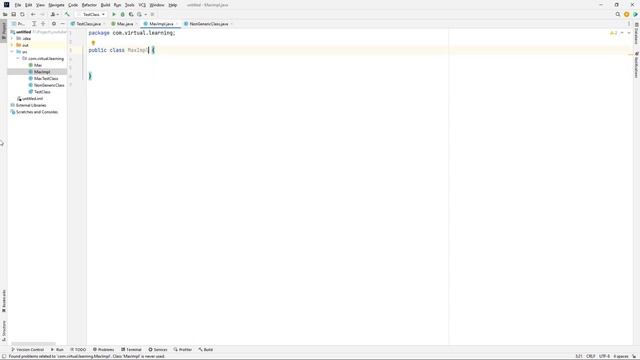Open the profiler run dropdown arrow
This screenshot has height=360, width=640.
[x=145, y=14]
